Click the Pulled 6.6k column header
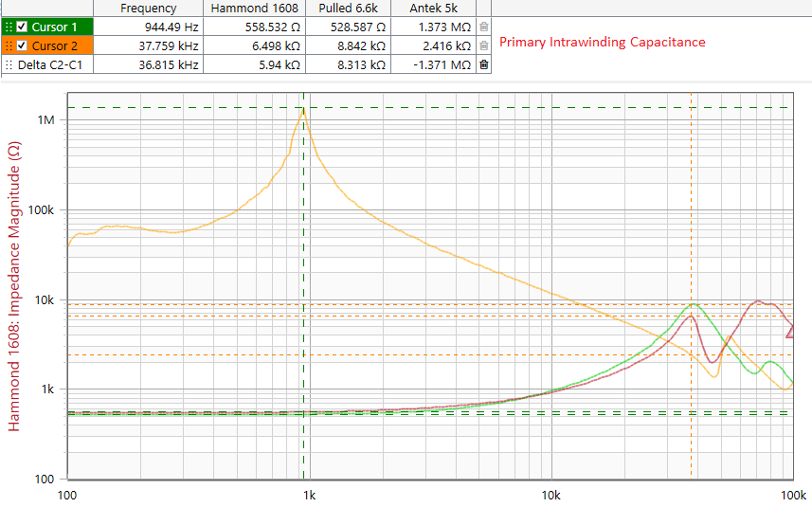 click(x=348, y=9)
